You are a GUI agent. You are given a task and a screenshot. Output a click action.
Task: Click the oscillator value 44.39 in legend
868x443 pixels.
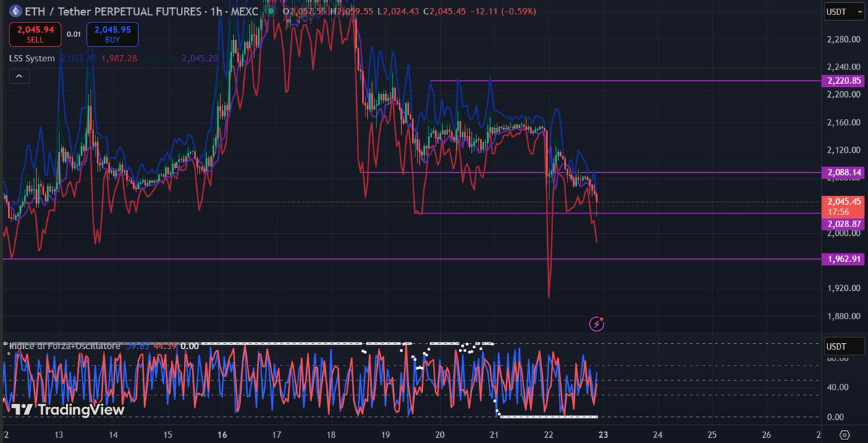pyautogui.click(x=166, y=346)
